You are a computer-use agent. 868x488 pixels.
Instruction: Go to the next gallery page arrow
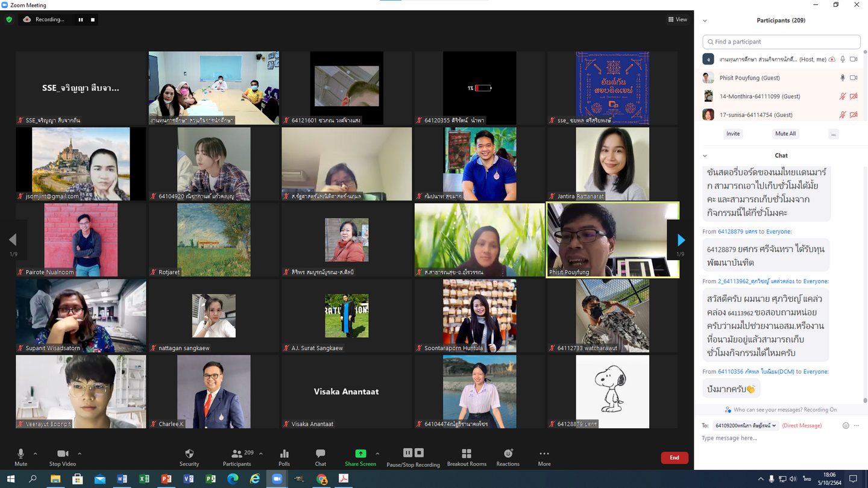point(681,240)
